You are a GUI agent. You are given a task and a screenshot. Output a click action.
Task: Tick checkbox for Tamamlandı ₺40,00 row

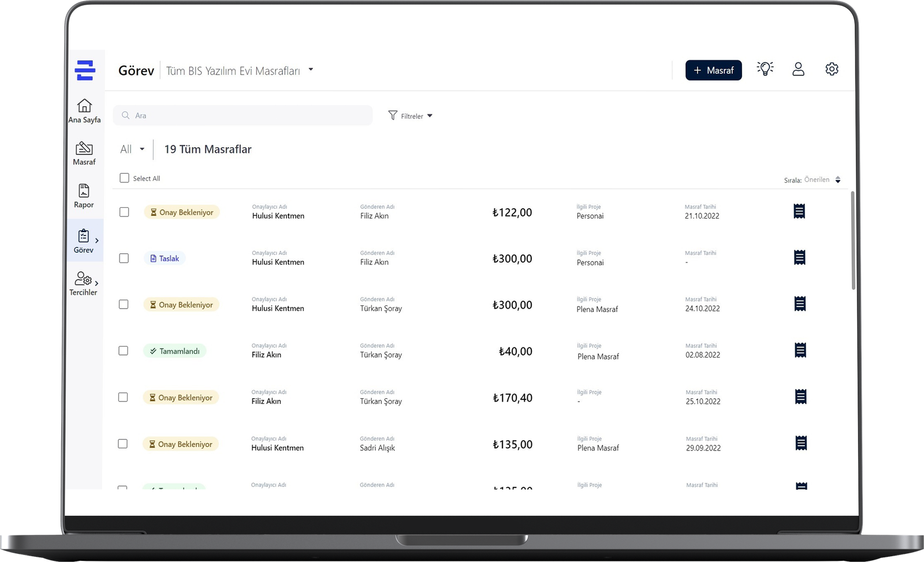pyautogui.click(x=123, y=351)
